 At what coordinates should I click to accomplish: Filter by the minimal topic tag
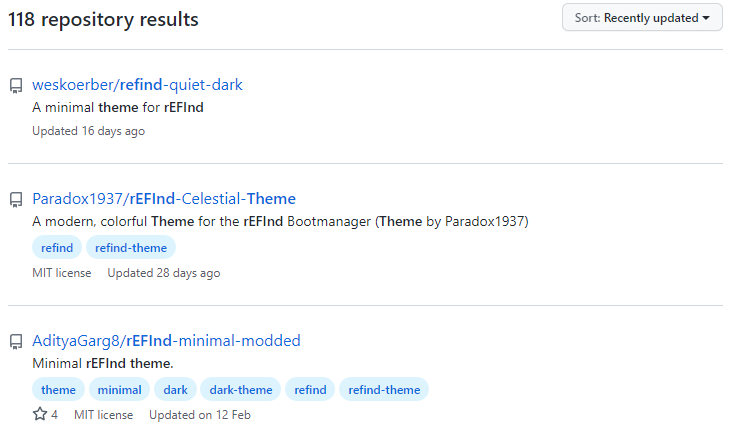pyautogui.click(x=119, y=390)
